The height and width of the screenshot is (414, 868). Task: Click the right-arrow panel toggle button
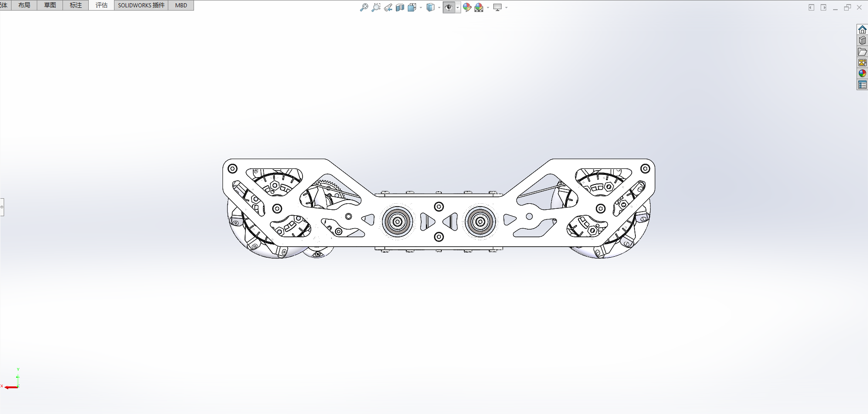tap(823, 7)
